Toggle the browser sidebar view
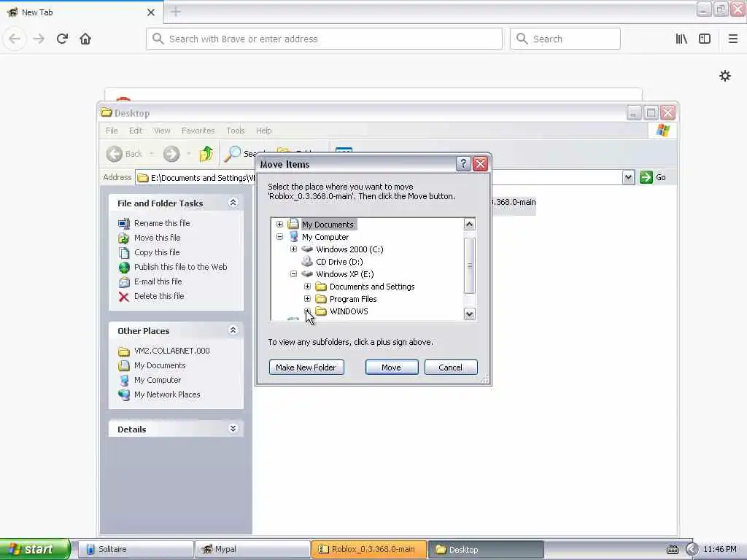The width and height of the screenshot is (747, 560). (x=705, y=39)
